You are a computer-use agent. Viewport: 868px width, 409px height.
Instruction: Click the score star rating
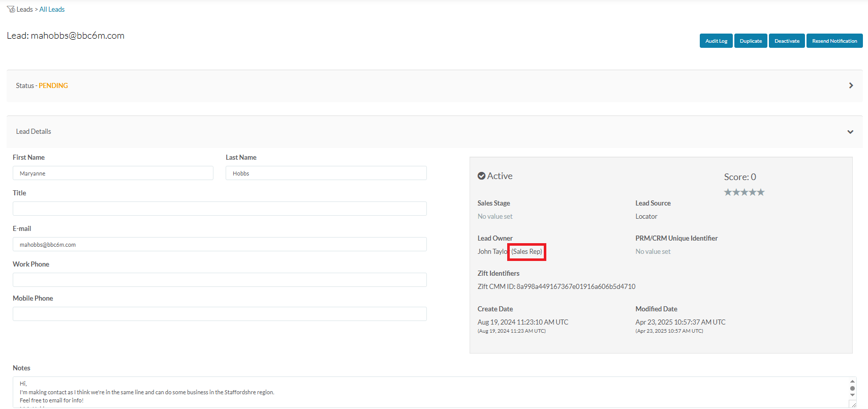[x=744, y=192]
